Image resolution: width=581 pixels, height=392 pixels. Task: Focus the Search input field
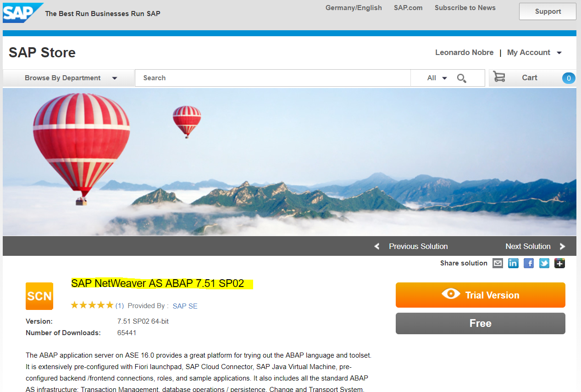click(x=273, y=78)
